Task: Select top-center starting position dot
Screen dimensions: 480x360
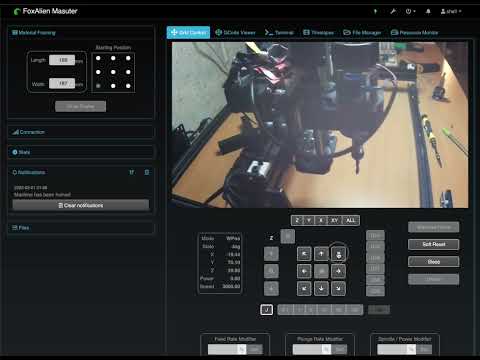Action: click(113, 58)
